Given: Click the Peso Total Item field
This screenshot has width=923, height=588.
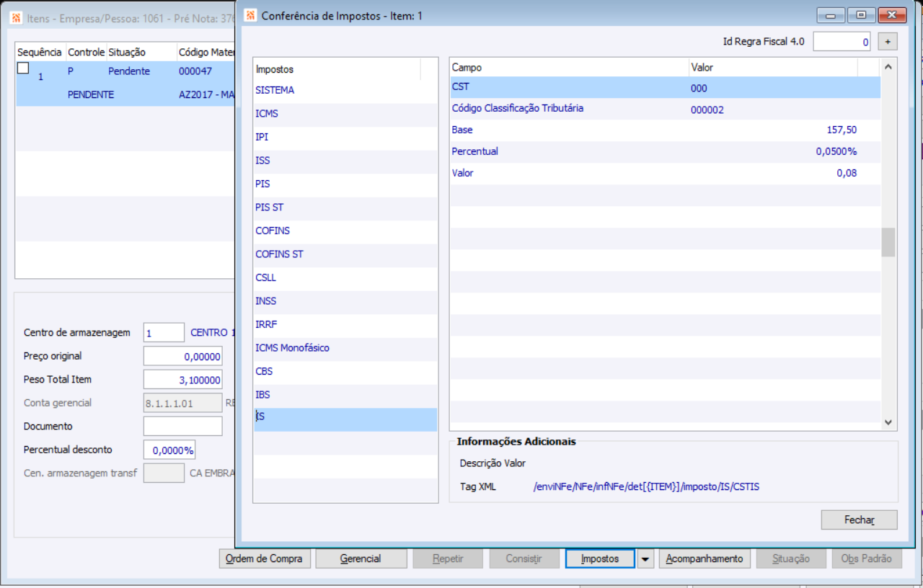Looking at the screenshot, I should pos(182,380).
